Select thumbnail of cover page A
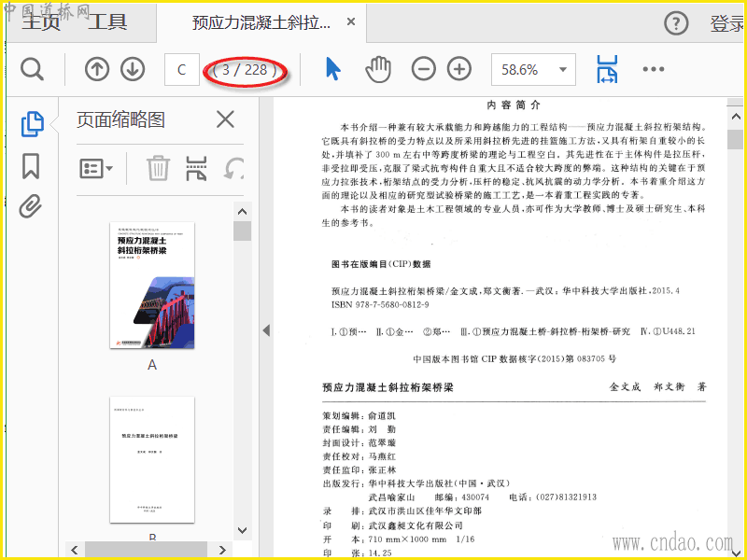The image size is (747, 560). pos(152,286)
